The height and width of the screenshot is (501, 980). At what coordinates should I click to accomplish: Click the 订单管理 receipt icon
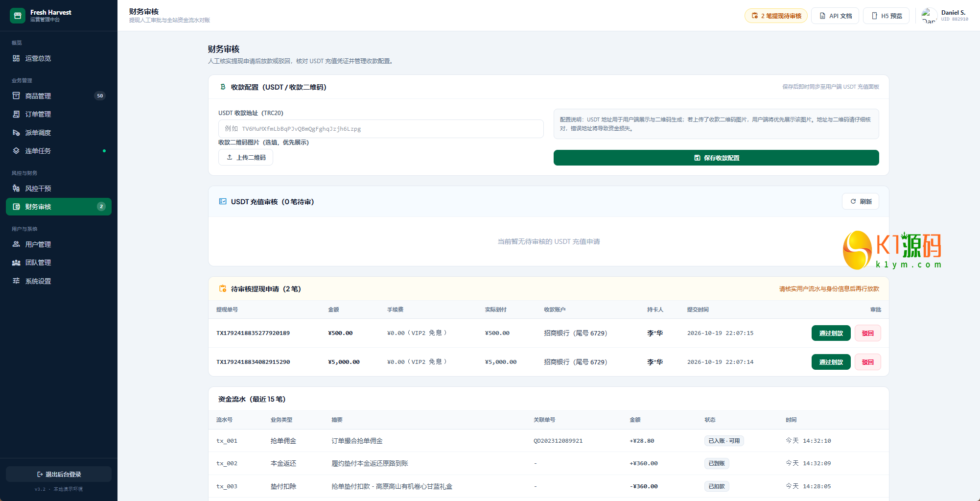click(x=16, y=114)
